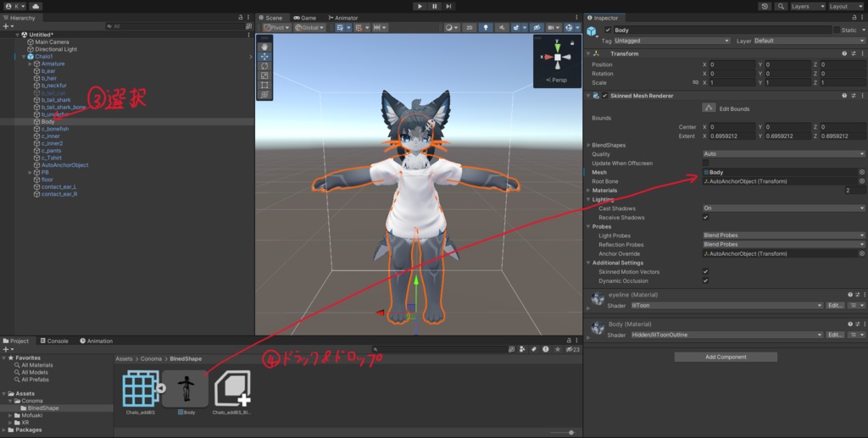This screenshot has height=438, width=868.
Task: Open the Light Probes dropdown
Action: click(783, 235)
